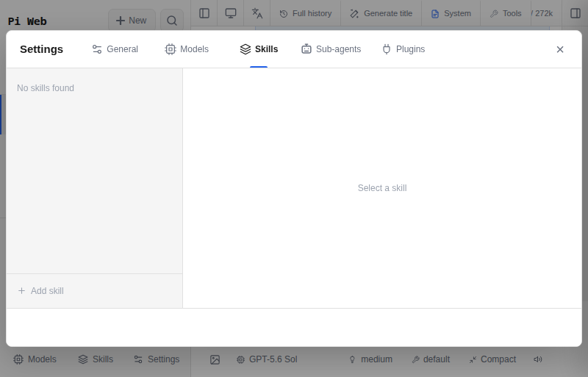Click the wrench icon beside Tools
Image resolution: width=588 pixels, height=377 pixels.
pos(494,14)
